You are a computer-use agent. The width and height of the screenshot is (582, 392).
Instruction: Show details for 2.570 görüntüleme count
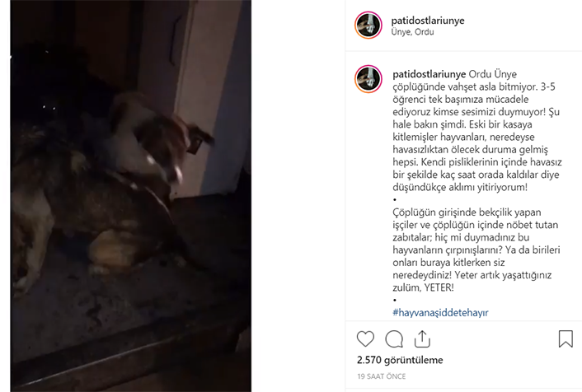tap(400, 360)
